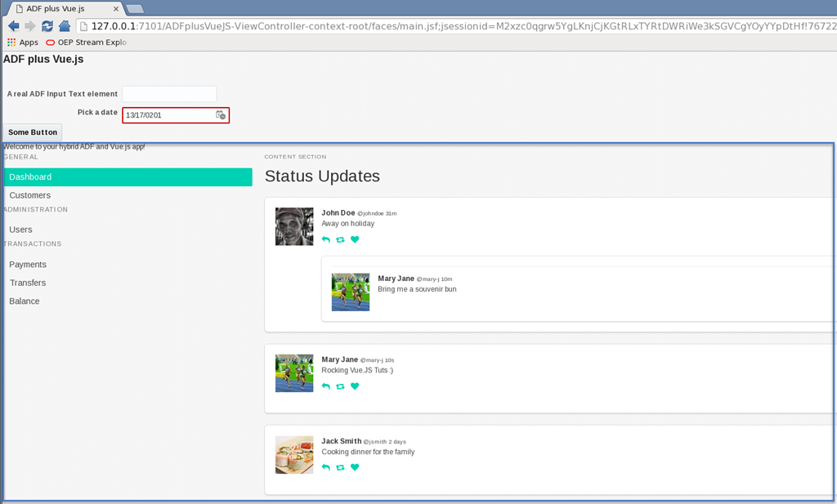Image resolution: width=837 pixels, height=504 pixels.
Task: Click reply icon on Rocking Vue.JS post
Action: coord(326,386)
